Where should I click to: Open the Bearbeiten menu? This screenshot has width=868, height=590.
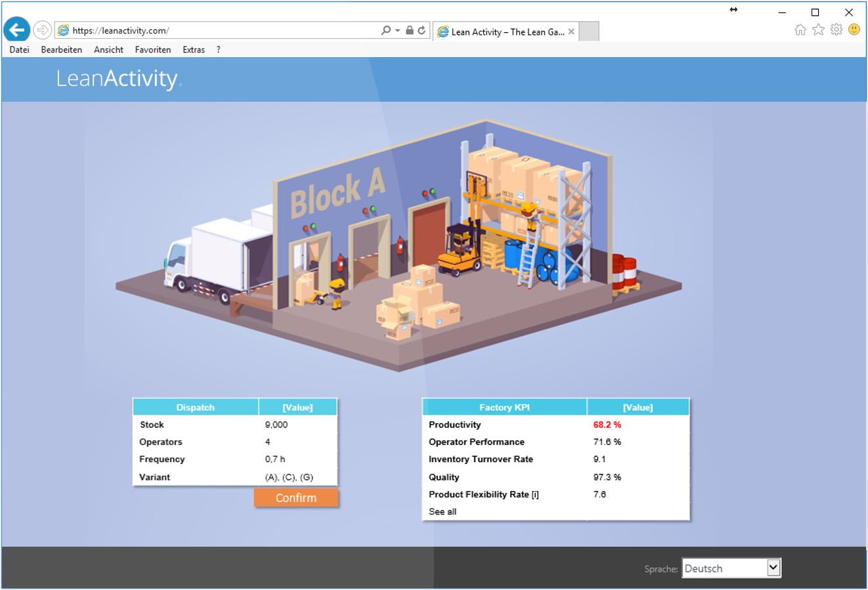[x=61, y=49]
